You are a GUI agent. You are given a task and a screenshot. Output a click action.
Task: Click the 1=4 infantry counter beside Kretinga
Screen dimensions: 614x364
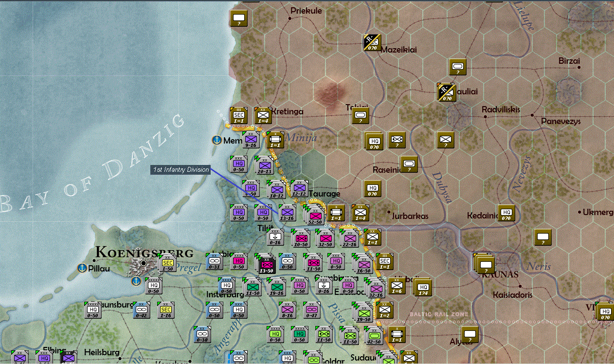pyautogui.click(x=263, y=115)
